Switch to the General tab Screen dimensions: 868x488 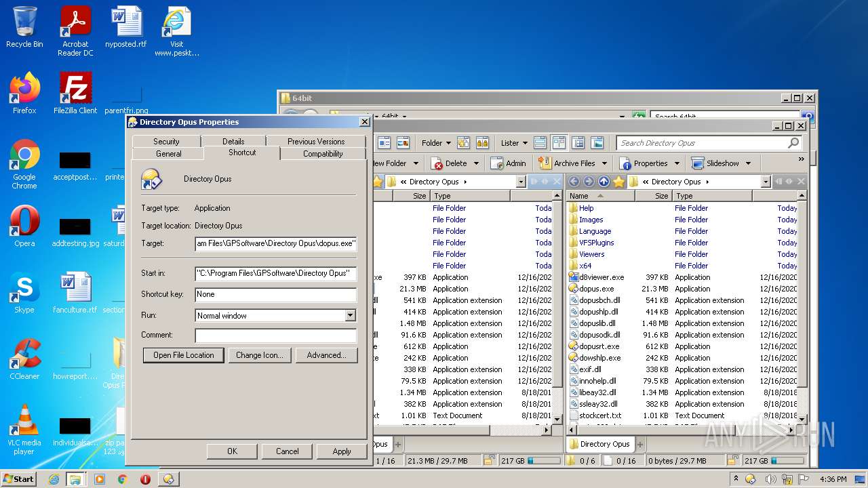click(x=168, y=154)
